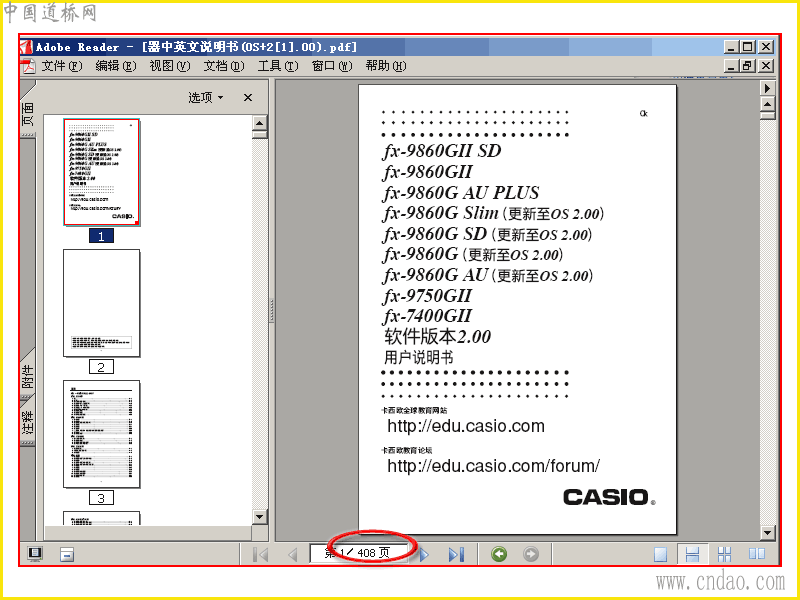Select page 1 thumbnail

click(x=102, y=172)
